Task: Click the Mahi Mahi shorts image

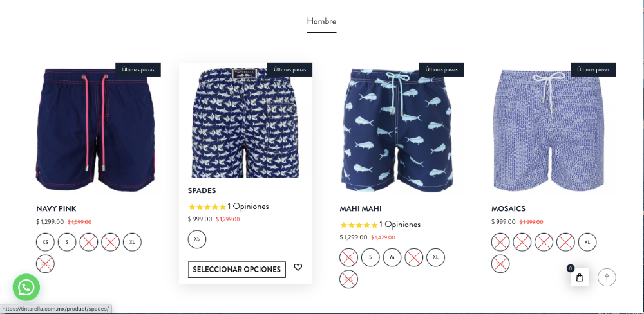Action: 396,130
